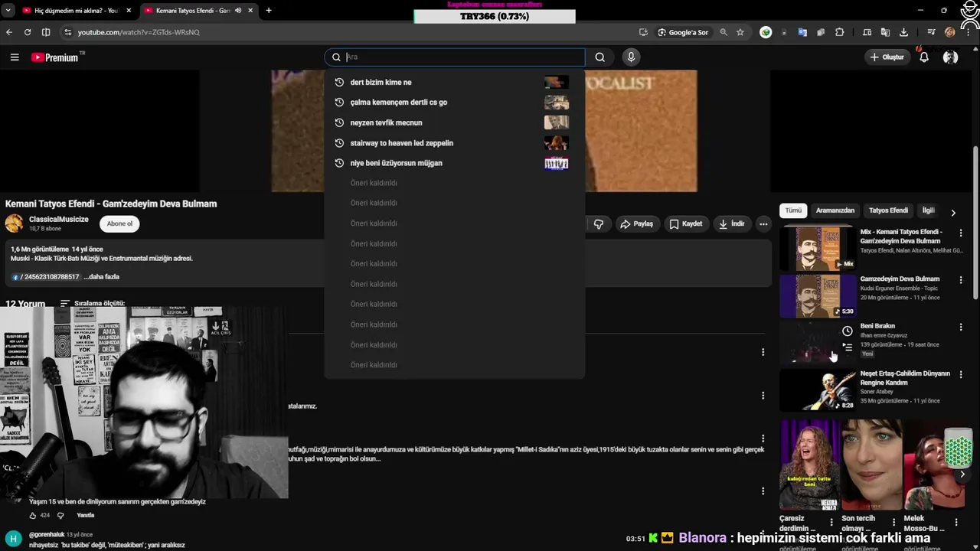This screenshot has height=551, width=980.
Task: Open the options menu for 'Gamzedeyim Deva Bulmam'
Action: 961,280
